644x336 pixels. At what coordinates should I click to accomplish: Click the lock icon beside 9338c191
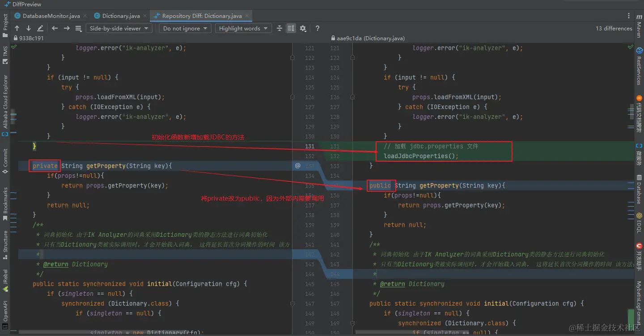[x=16, y=38]
